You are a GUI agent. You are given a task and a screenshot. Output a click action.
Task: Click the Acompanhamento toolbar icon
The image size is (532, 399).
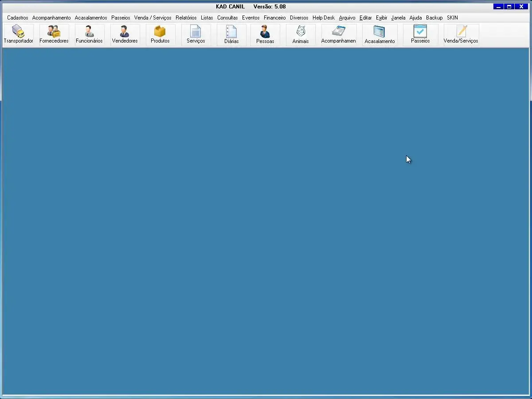pyautogui.click(x=339, y=34)
